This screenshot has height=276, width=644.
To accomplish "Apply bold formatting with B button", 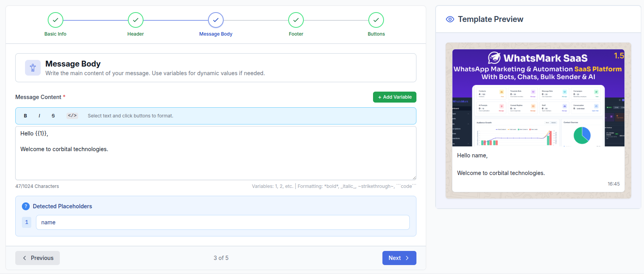I will pos(25,116).
